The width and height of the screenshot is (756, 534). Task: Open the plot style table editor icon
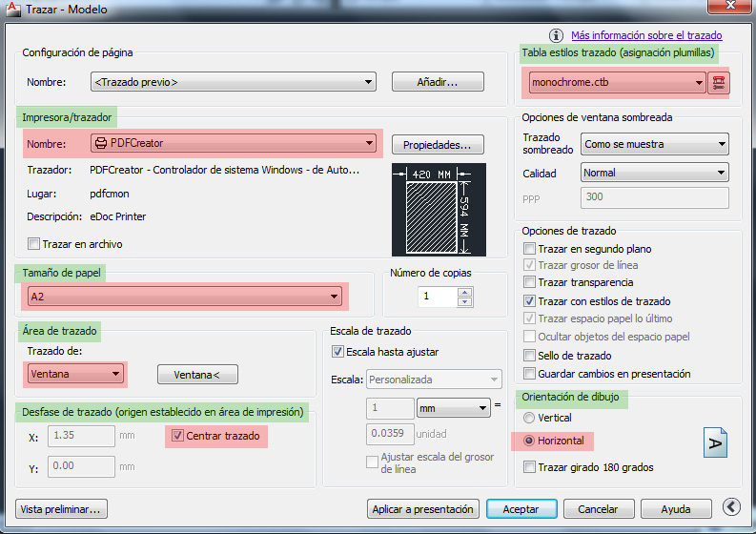(719, 83)
